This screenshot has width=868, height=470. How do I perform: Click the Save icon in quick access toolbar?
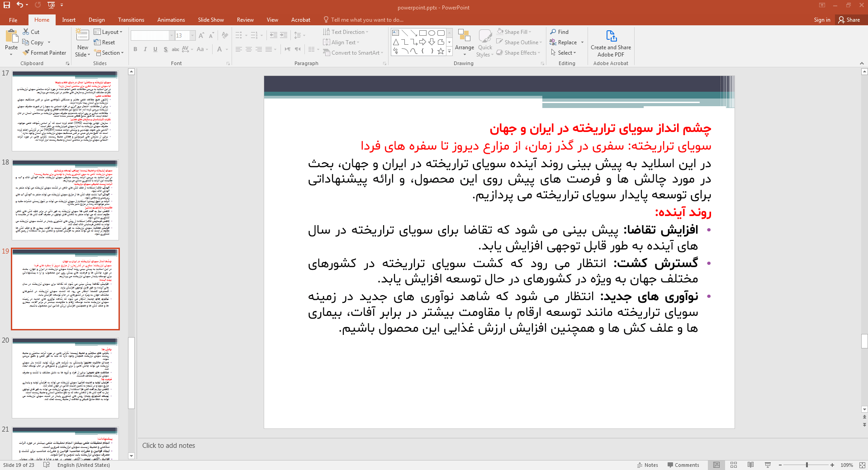pos(6,5)
